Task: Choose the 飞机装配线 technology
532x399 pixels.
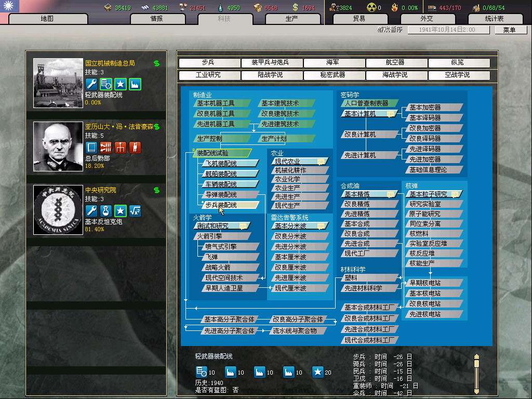Action: coord(230,163)
